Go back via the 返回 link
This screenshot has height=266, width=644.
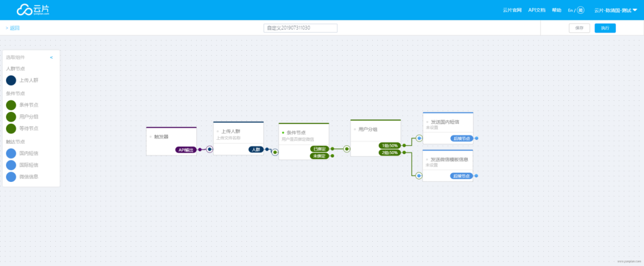[x=13, y=28]
